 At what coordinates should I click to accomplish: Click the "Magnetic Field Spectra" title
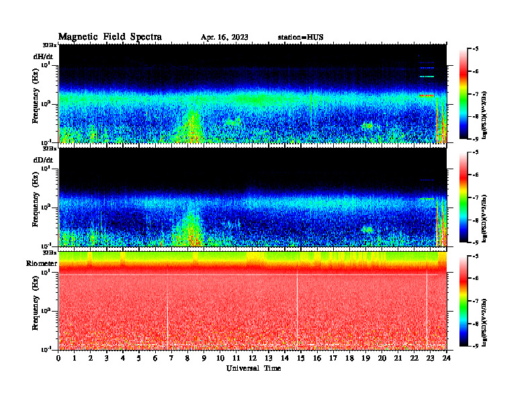pos(110,37)
